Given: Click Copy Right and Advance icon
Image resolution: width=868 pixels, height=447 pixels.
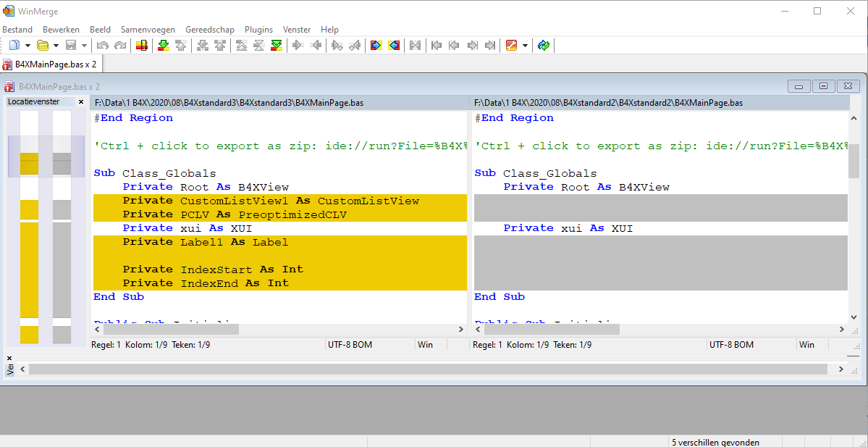Looking at the screenshot, I should tap(337, 46).
